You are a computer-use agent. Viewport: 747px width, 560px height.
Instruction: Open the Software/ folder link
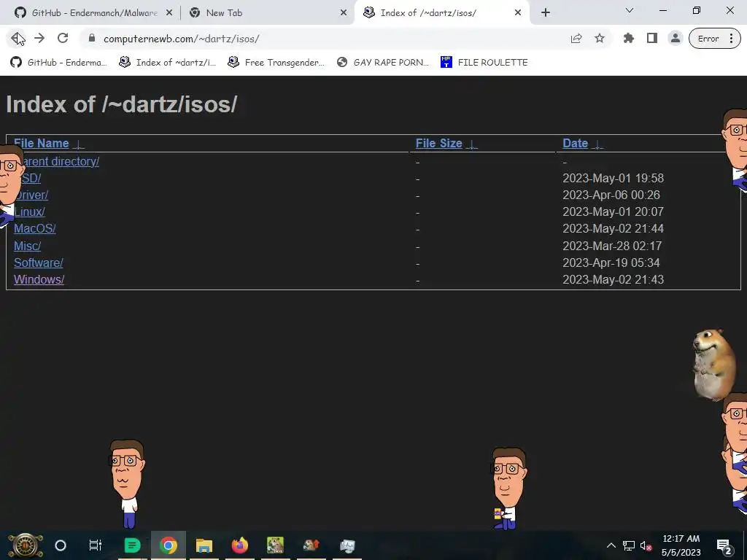coord(39,262)
